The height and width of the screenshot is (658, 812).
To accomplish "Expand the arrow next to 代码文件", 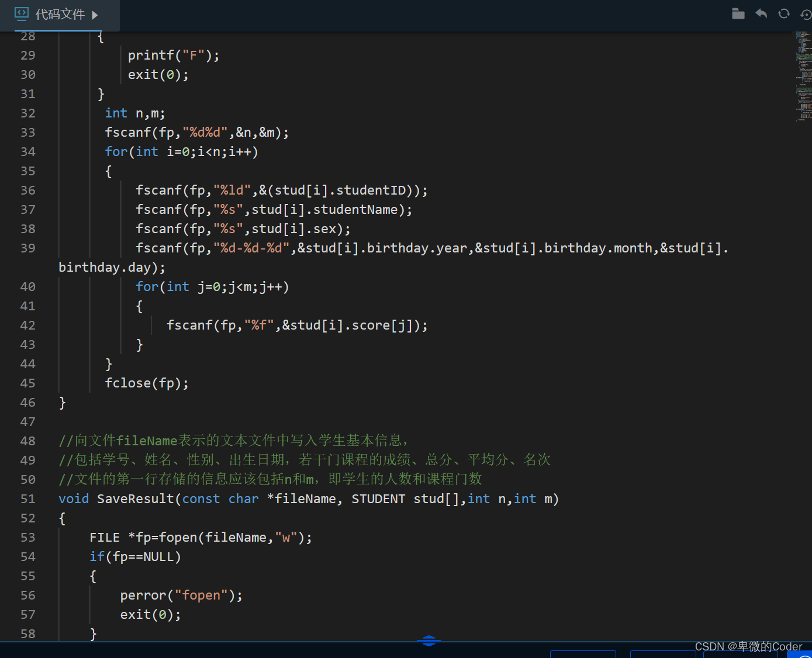I will (95, 15).
